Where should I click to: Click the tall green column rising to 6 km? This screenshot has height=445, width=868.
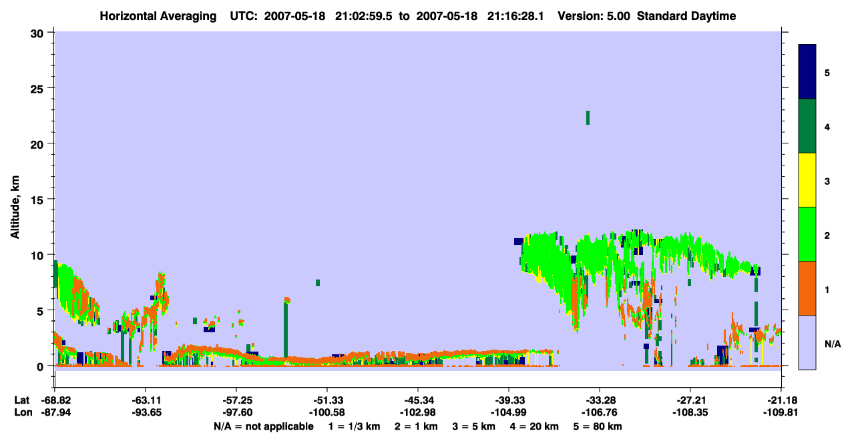pyautogui.click(x=286, y=330)
